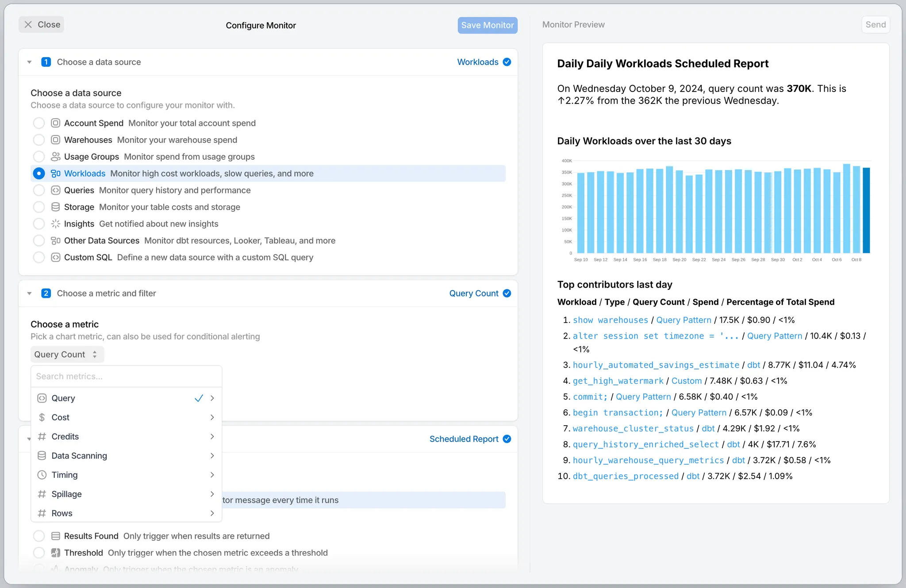906x588 pixels.
Task: Open the hourly_automated_savings_estimate workload link
Action: pos(656,365)
